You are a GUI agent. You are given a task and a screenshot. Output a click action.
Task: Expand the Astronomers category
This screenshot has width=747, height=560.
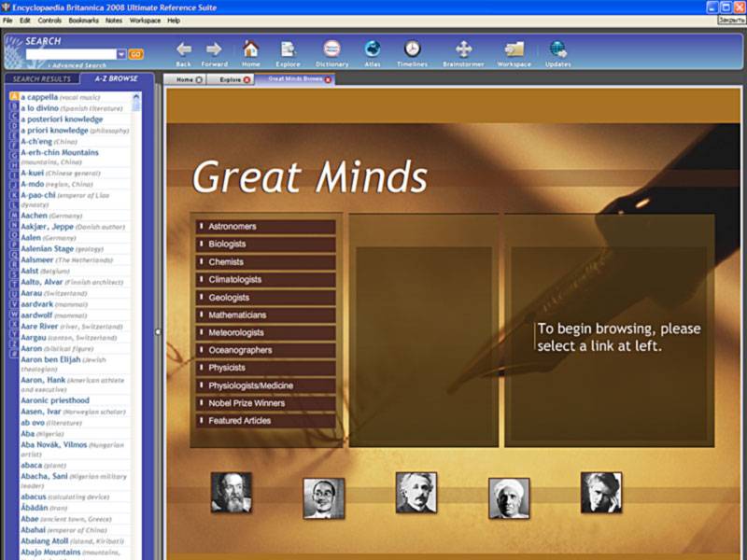pyautogui.click(x=266, y=227)
